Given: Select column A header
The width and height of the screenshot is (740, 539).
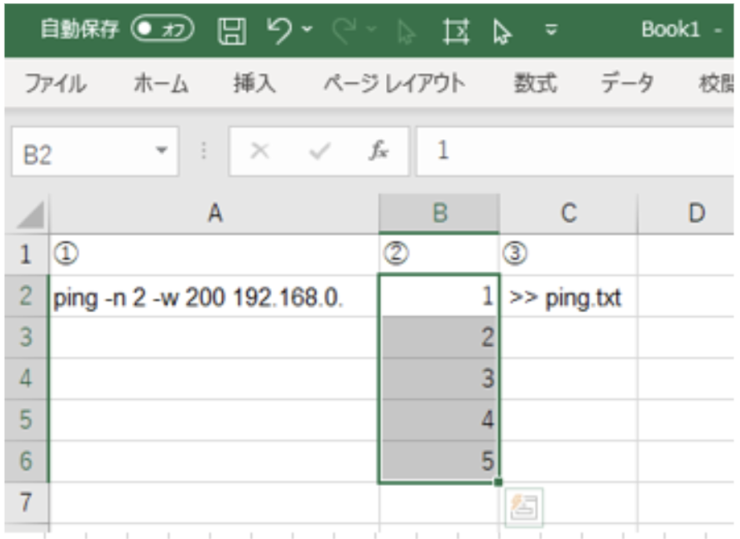Looking at the screenshot, I should point(213,213).
